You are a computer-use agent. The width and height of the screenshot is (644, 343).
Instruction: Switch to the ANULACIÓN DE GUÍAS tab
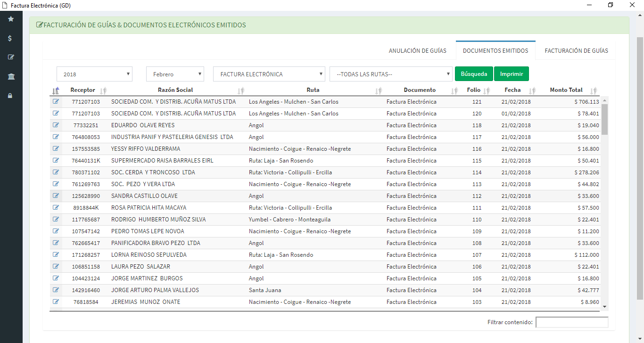point(417,50)
